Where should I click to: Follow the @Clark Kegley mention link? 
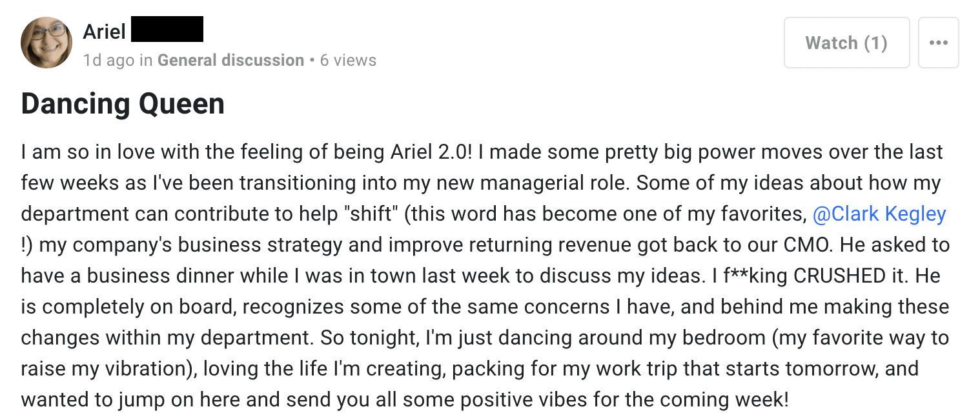coord(879,214)
